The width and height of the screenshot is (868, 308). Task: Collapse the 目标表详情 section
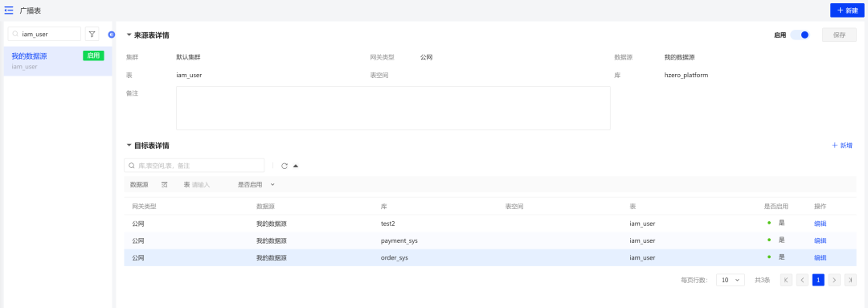pos(129,146)
